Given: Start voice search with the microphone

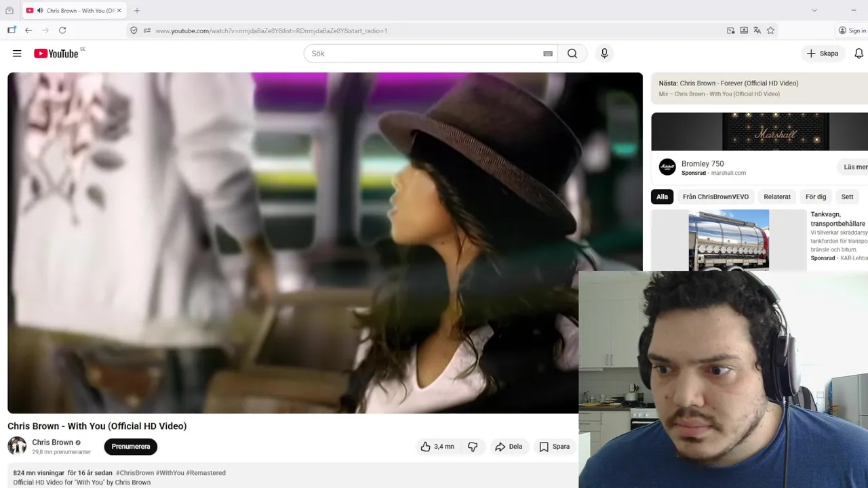Looking at the screenshot, I should pos(604,54).
